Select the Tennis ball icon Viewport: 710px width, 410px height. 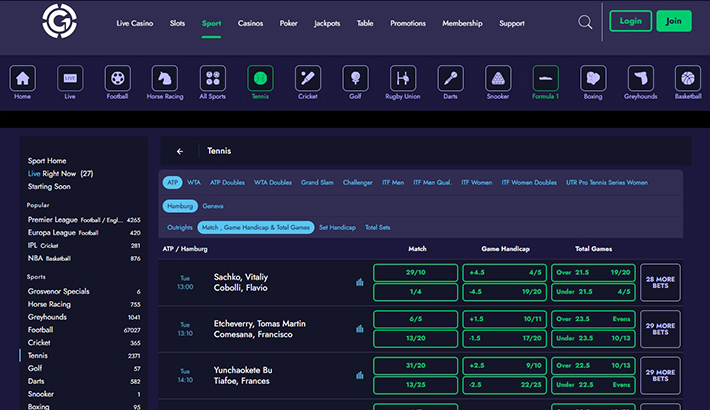tap(260, 78)
